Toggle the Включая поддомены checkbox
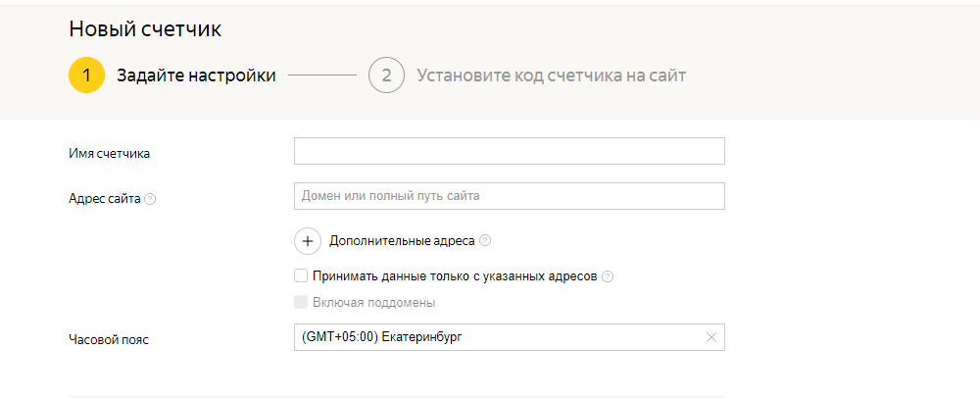The height and width of the screenshot is (398, 980). coord(301,302)
